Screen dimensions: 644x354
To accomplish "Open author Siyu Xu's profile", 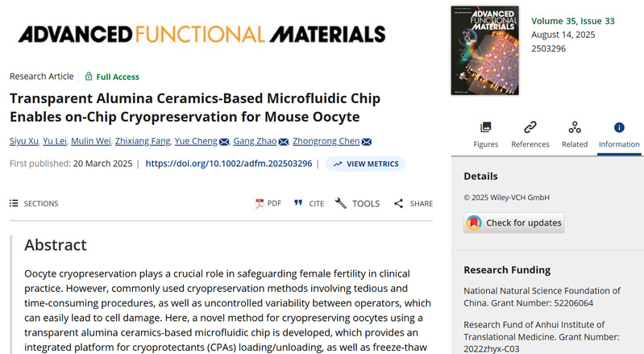I will click(24, 142).
